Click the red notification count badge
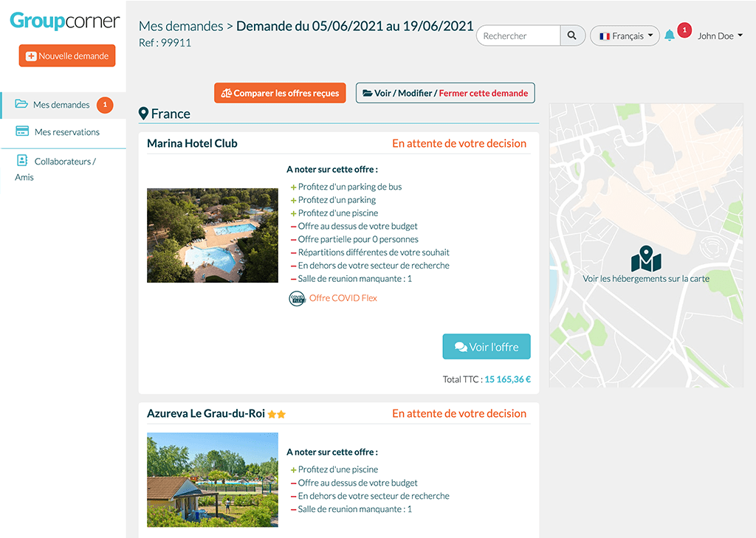 [684, 30]
